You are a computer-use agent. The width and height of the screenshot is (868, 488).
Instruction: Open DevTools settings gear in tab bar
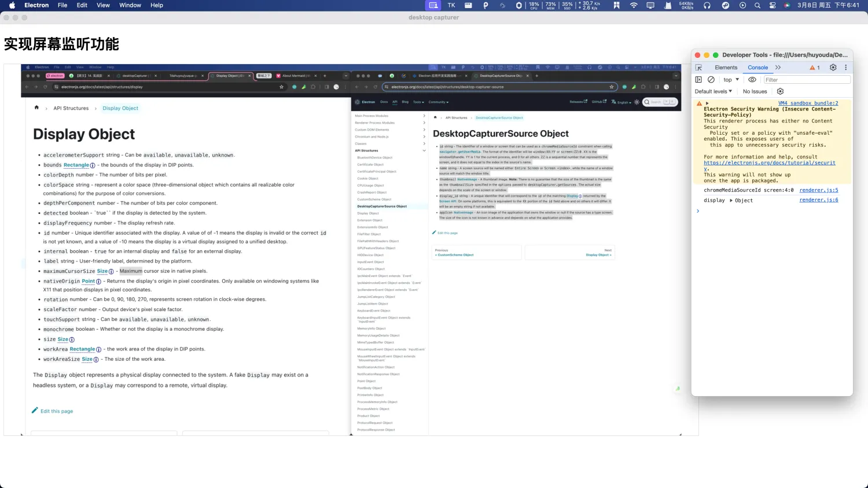(x=833, y=68)
